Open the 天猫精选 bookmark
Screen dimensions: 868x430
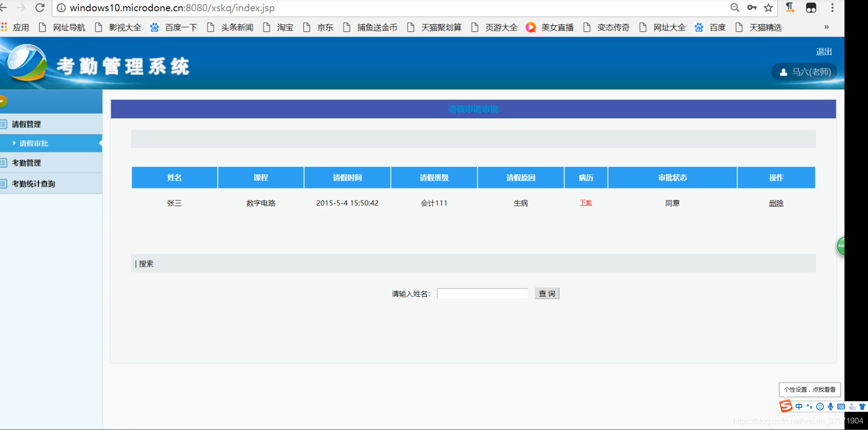(759, 27)
